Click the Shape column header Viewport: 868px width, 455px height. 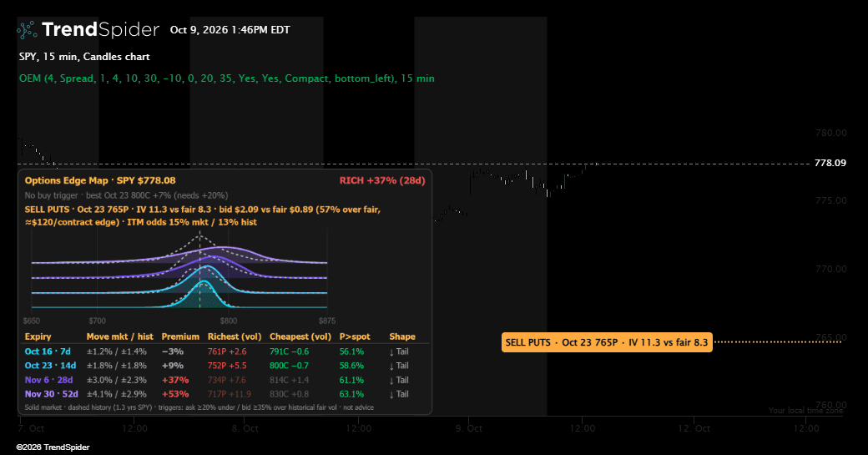pyautogui.click(x=402, y=336)
